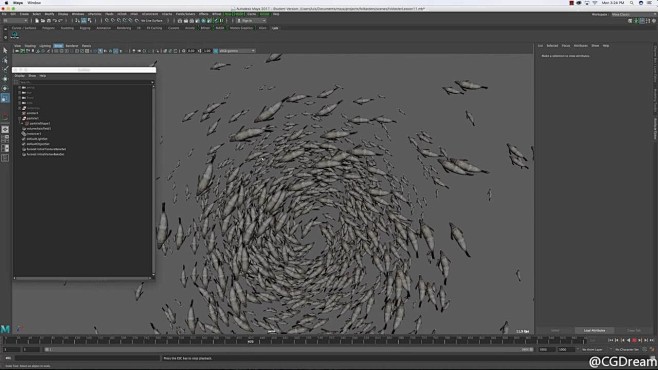Jump to start of playback range

(611, 341)
